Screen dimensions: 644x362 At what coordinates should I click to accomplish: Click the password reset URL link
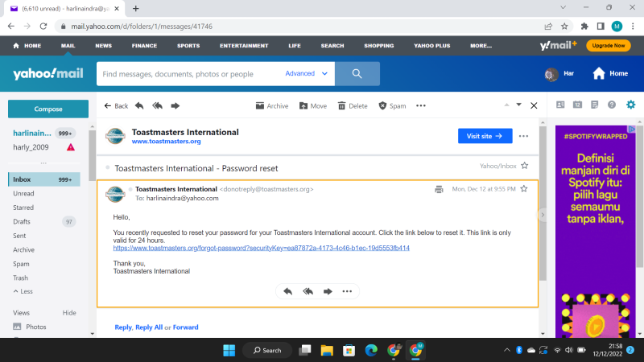point(261,248)
